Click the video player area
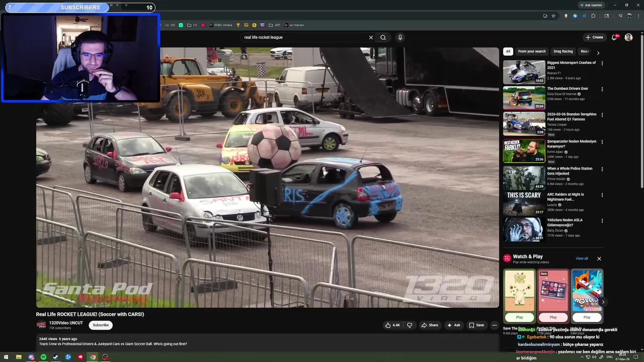644x362 pixels. 268,177
